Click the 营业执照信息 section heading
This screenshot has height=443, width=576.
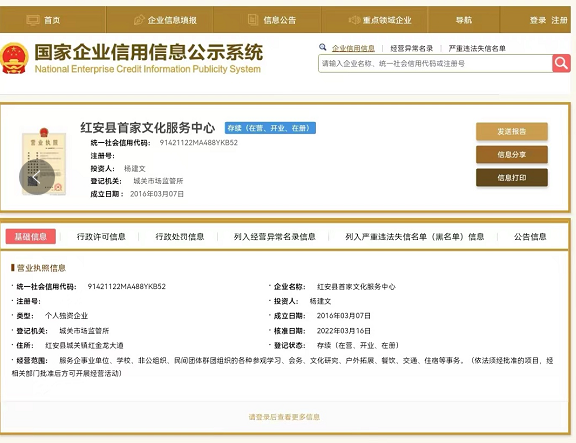coord(41,268)
